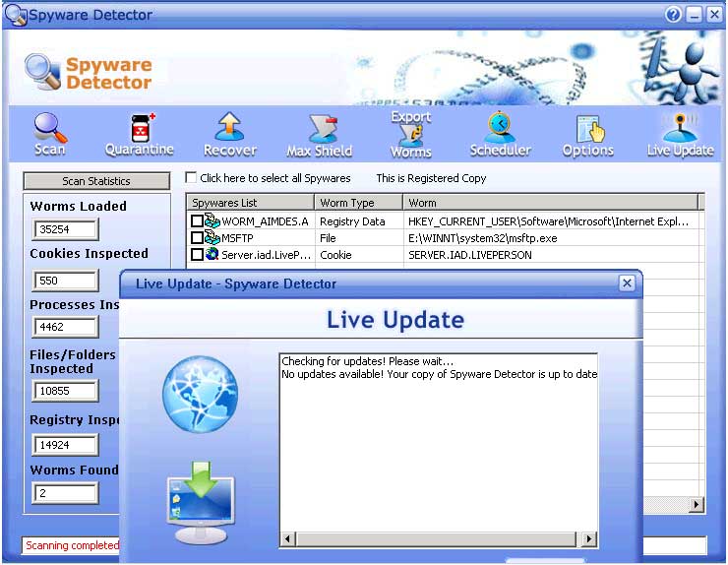Check 'Click here to select all Spywares'
Viewport: 728px width, 565px height.
[x=190, y=177]
